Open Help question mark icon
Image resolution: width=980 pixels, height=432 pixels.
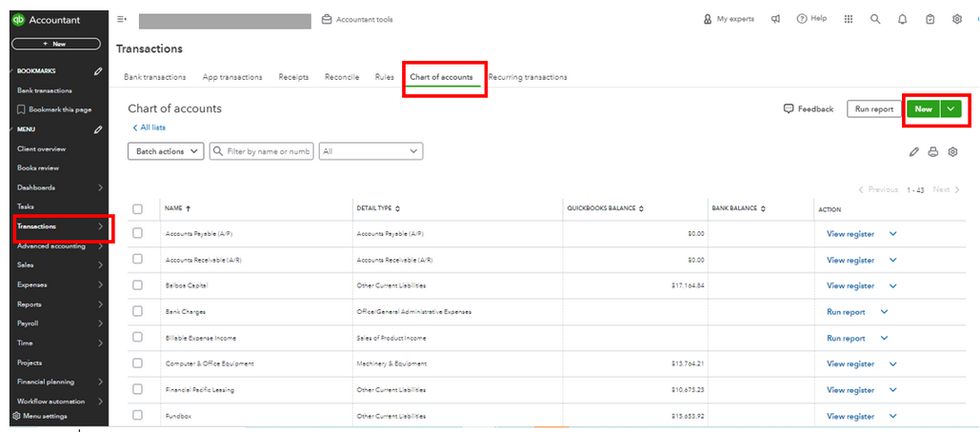click(802, 19)
